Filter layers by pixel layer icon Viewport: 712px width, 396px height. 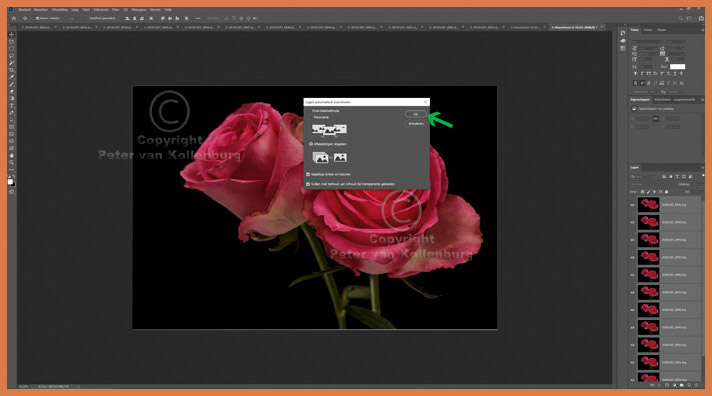(x=664, y=176)
